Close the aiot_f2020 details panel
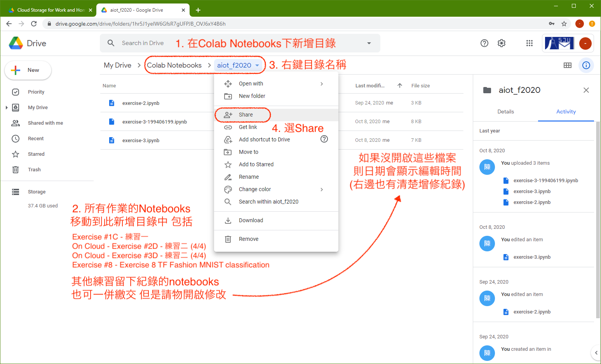 [586, 90]
